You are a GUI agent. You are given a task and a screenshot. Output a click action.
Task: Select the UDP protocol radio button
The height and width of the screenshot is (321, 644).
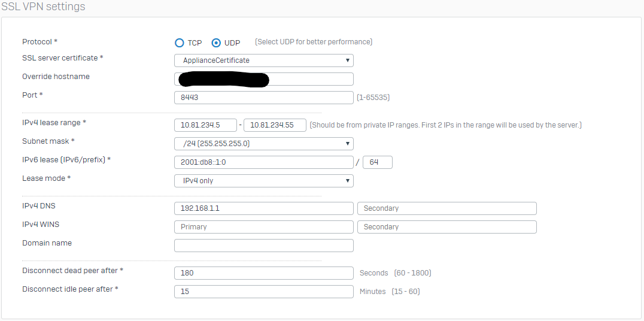(x=217, y=43)
